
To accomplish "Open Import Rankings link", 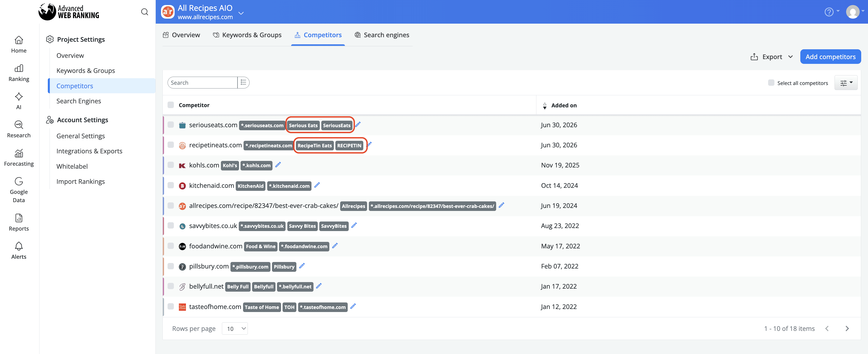I will 81,182.
